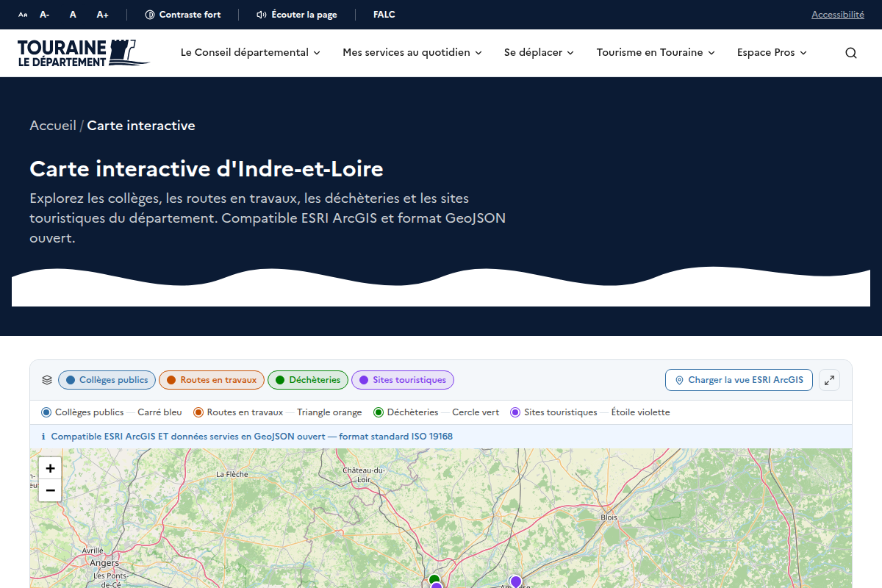Image resolution: width=882 pixels, height=588 pixels.
Task: Open the Accessibilité link
Action: coord(838,15)
